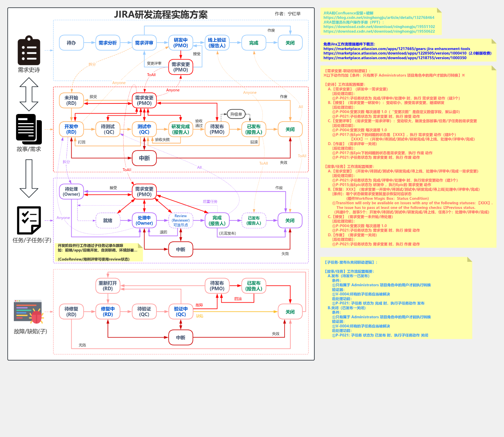This screenshot has height=437, width=504.
Task: Click the title JIRA研发流程实施方案
Action: click(161, 15)
